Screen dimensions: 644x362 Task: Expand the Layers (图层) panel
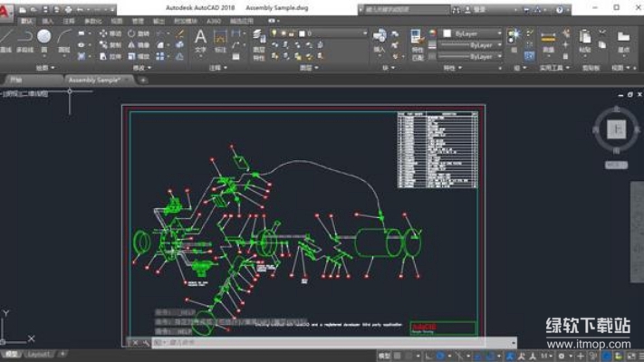pos(309,68)
